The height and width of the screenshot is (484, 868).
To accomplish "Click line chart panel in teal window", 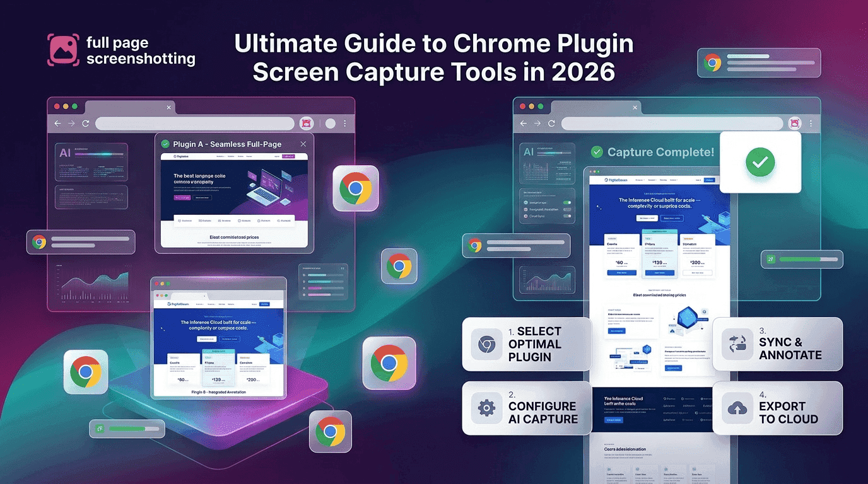I will pyautogui.click(x=547, y=279).
